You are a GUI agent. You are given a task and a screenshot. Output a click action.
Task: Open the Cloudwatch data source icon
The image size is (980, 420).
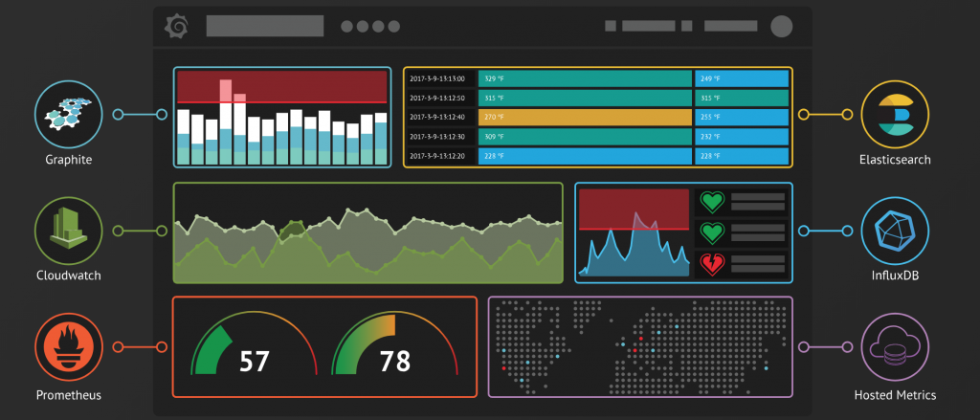68,231
